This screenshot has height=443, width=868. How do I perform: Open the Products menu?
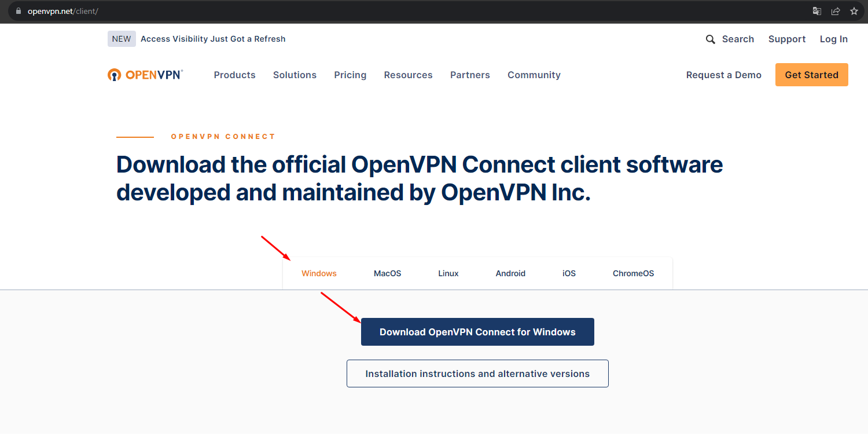[x=234, y=75]
